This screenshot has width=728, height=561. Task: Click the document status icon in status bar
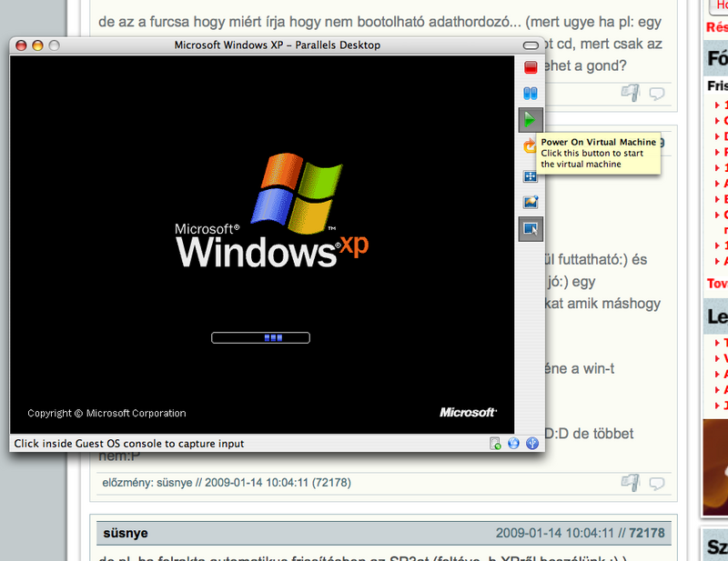[x=495, y=444]
